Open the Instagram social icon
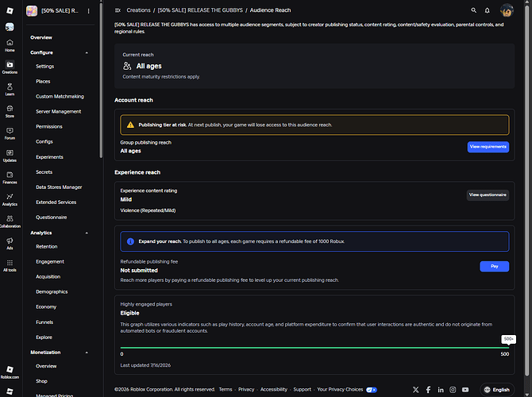 click(x=453, y=390)
